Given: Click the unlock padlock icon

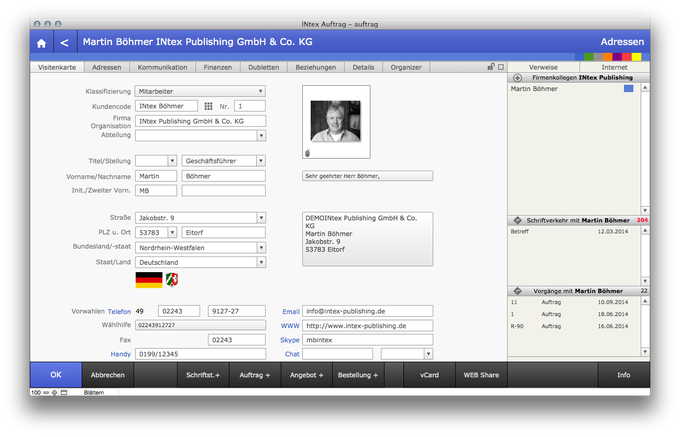Looking at the screenshot, I should [x=491, y=66].
